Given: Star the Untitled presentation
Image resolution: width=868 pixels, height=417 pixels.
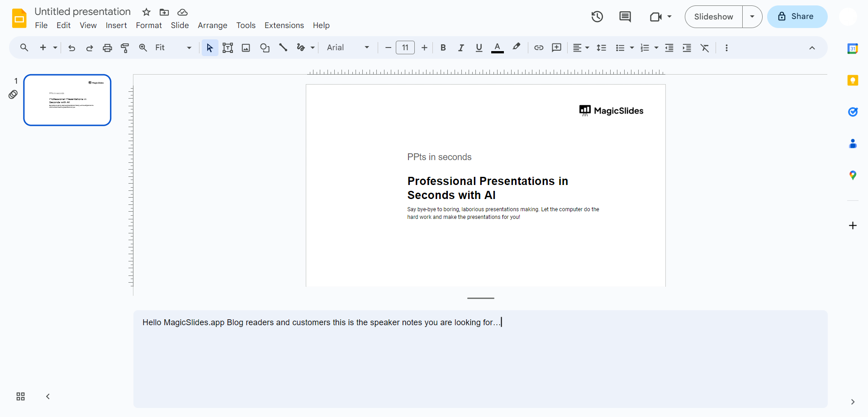Looking at the screenshot, I should (146, 12).
